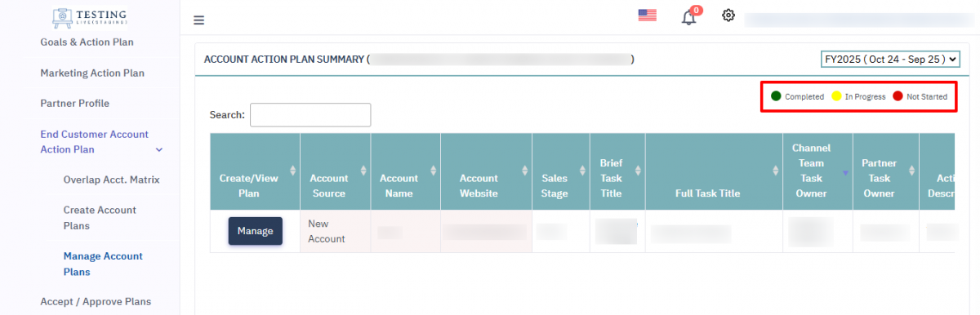Sort by Brief Task Title column arrows

[638, 171]
